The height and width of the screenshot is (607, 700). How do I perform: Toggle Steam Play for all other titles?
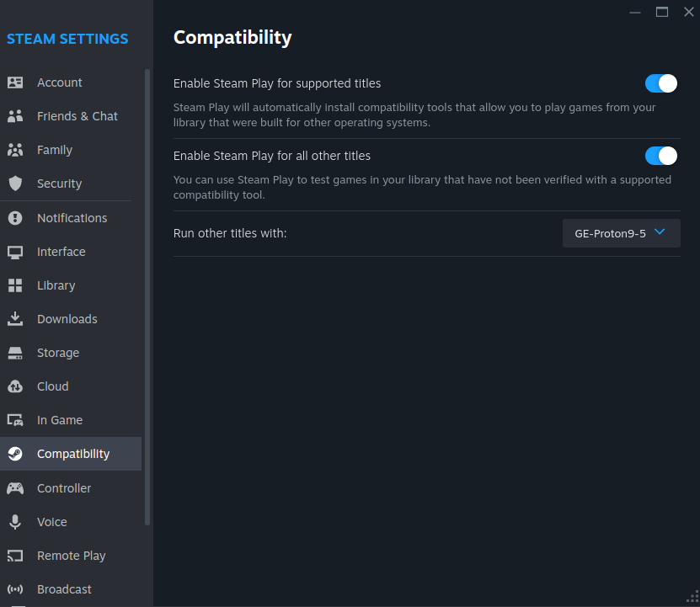point(660,156)
